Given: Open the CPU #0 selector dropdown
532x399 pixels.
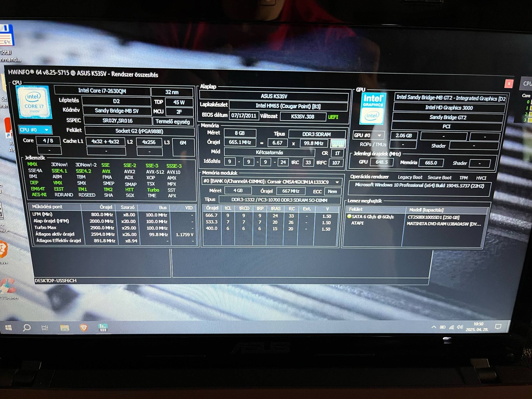Looking at the screenshot, I should pos(35,130).
